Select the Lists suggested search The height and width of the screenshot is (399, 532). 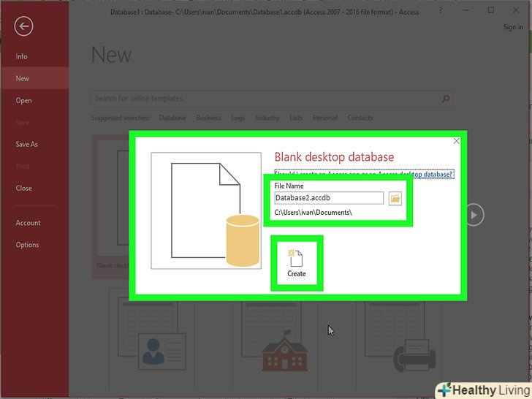[x=296, y=118]
